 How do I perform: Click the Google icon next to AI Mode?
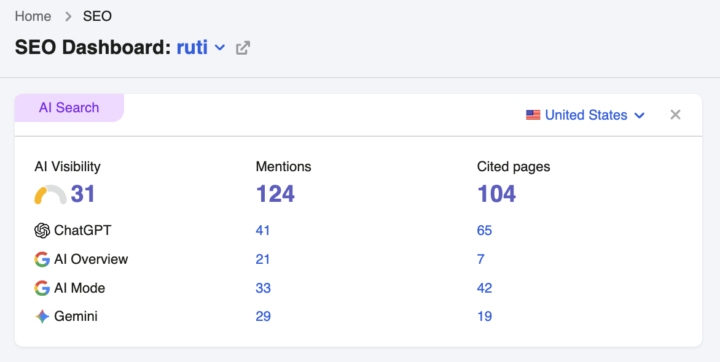42,288
